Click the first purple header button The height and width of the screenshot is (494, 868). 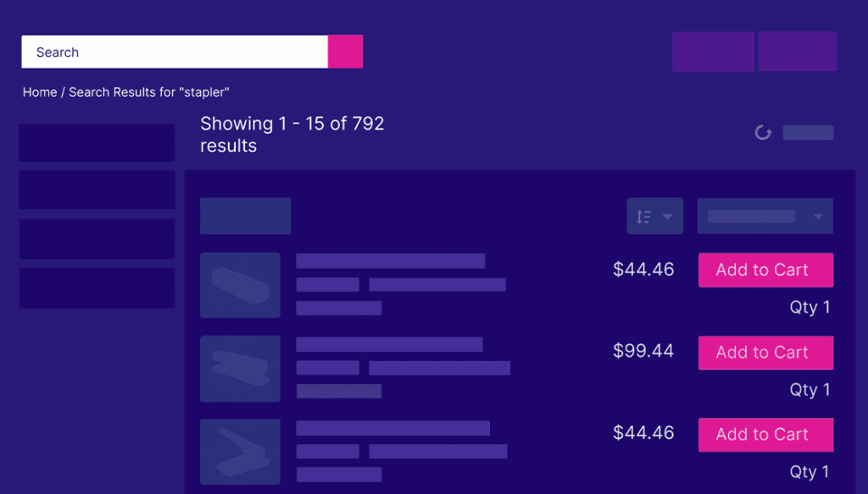713,52
